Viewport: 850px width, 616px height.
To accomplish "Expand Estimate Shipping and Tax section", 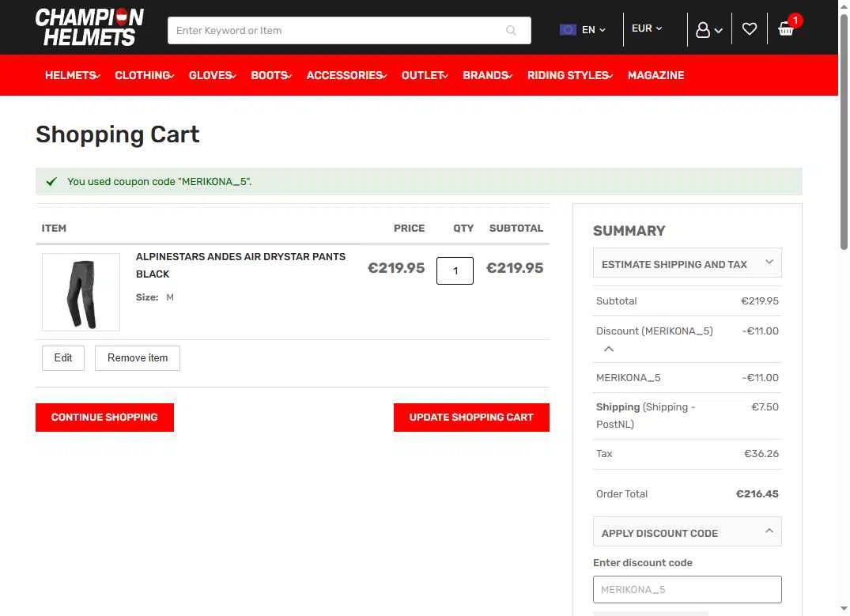I will click(687, 263).
